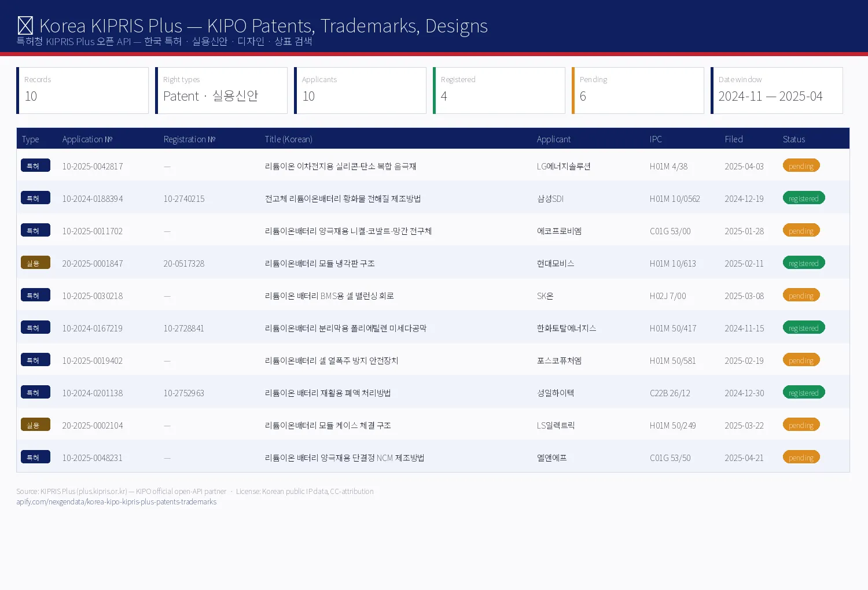The height and width of the screenshot is (590, 868).
Task: Click pending badge for SK온 row
Action: (801, 295)
